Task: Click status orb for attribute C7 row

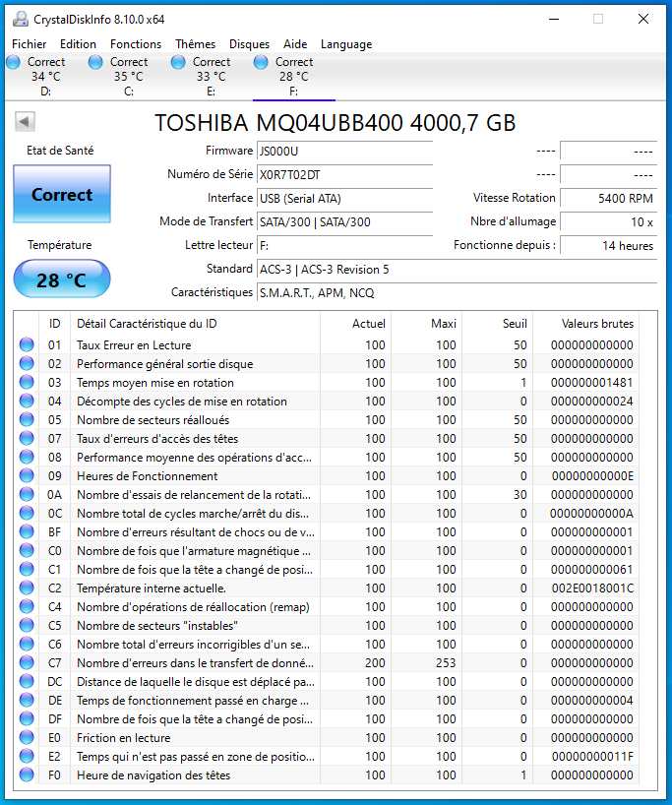Action: pos(27,662)
